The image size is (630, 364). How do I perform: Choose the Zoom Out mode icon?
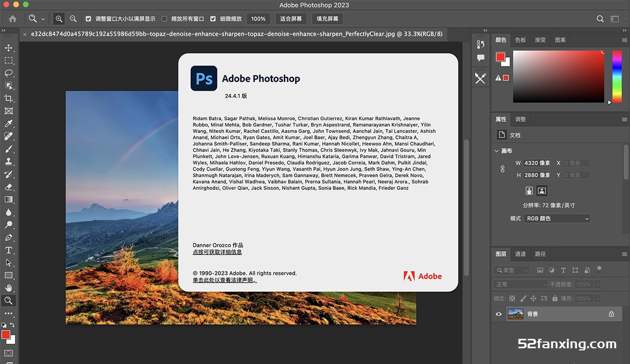click(73, 18)
